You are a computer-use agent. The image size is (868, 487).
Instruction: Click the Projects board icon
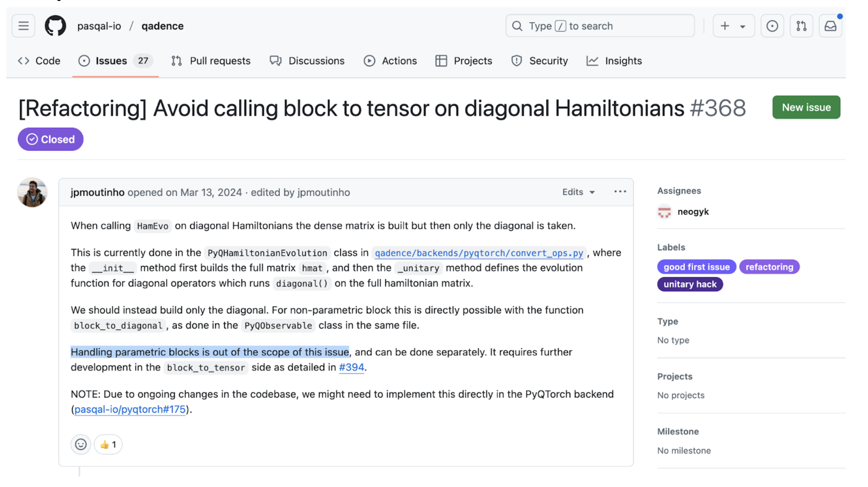441,61
